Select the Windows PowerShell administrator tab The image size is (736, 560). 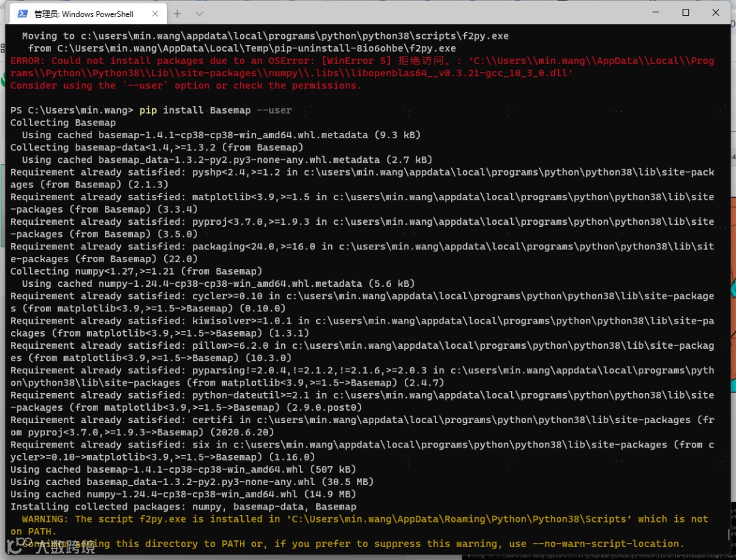[88, 14]
